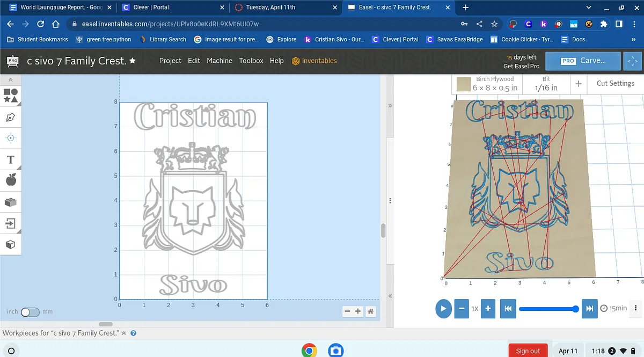Open the 1/16 in Bit selector
Image resolution: width=644 pixels, height=357 pixels.
546,84
